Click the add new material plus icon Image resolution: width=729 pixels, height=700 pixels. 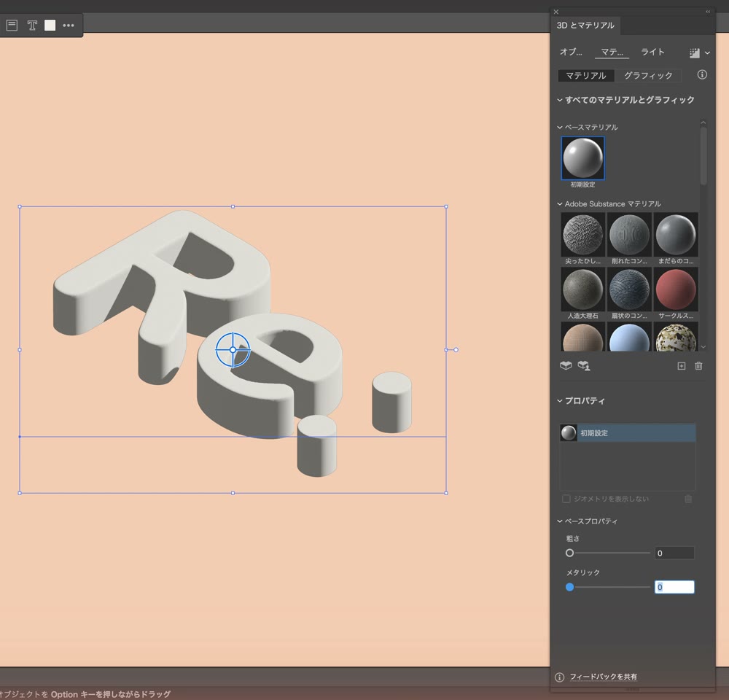point(681,366)
